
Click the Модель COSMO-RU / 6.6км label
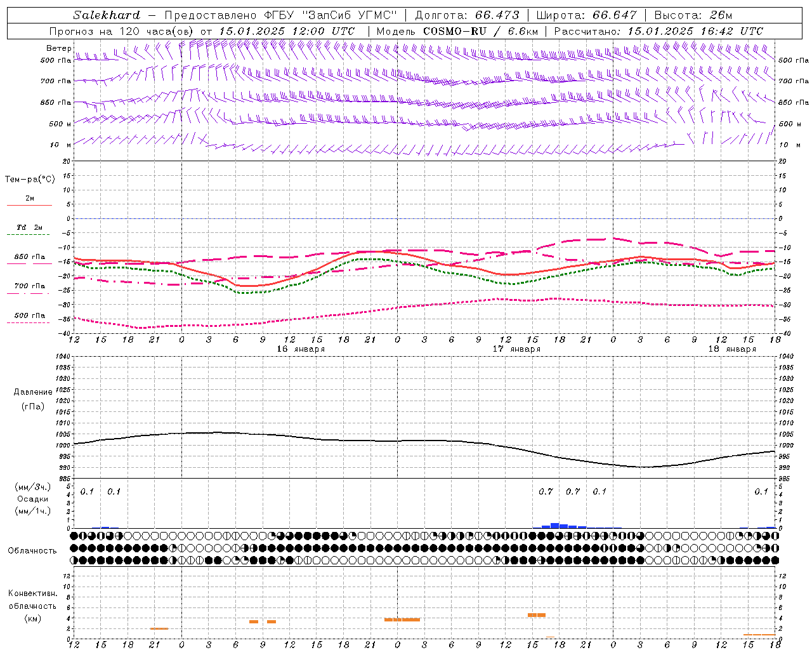pyautogui.click(x=457, y=31)
